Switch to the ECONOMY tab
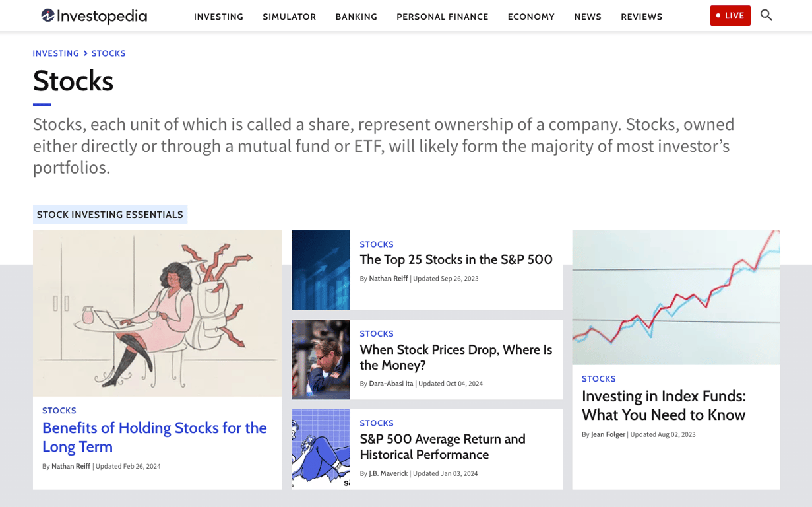Viewport: 812px width, 507px height. [x=531, y=17]
